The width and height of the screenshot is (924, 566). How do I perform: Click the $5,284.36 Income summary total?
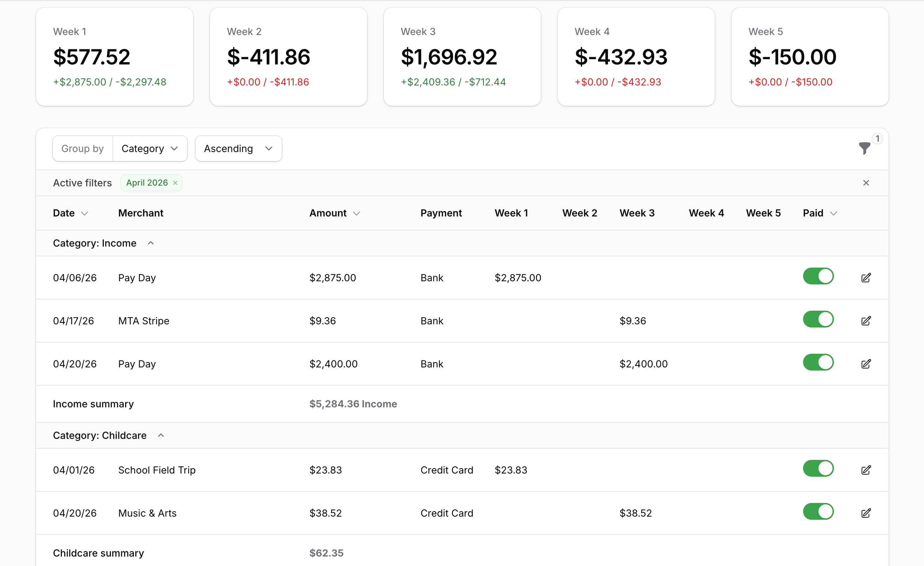(x=353, y=404)
